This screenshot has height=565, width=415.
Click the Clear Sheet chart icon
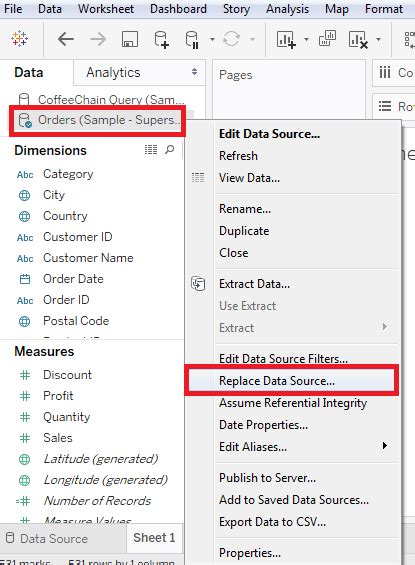click(x=358, y=39)
